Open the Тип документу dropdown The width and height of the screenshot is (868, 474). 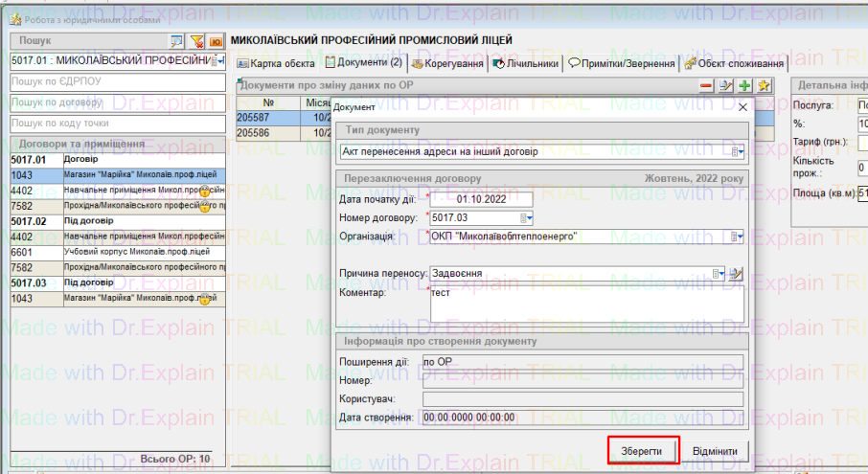[737, 151]
